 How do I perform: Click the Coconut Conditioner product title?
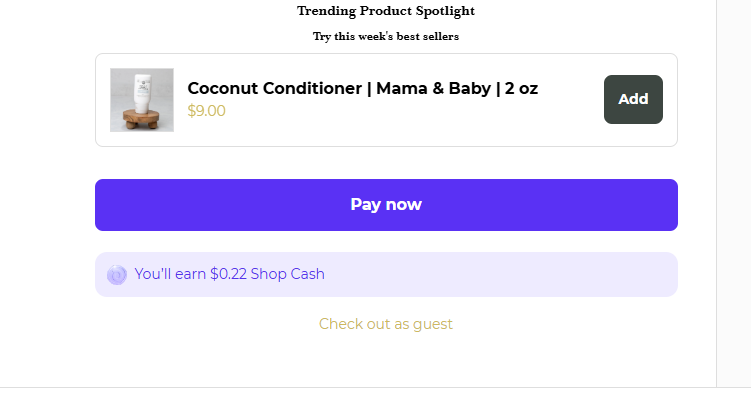point(363,89)
